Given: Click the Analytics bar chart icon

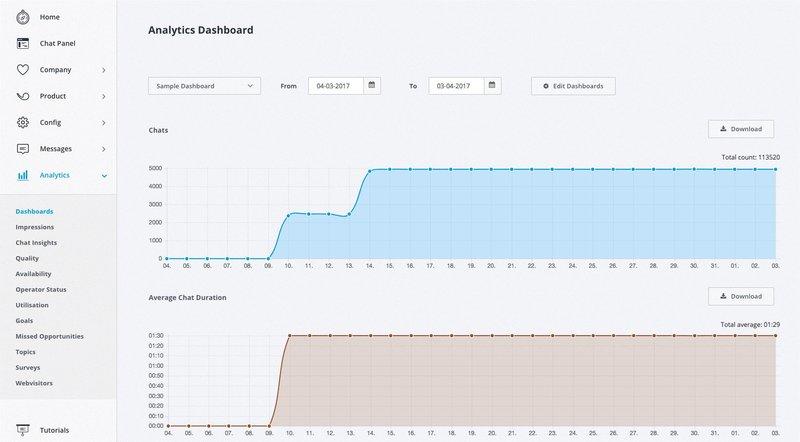Looking at the screenshot, I should (x=22, y=175).
